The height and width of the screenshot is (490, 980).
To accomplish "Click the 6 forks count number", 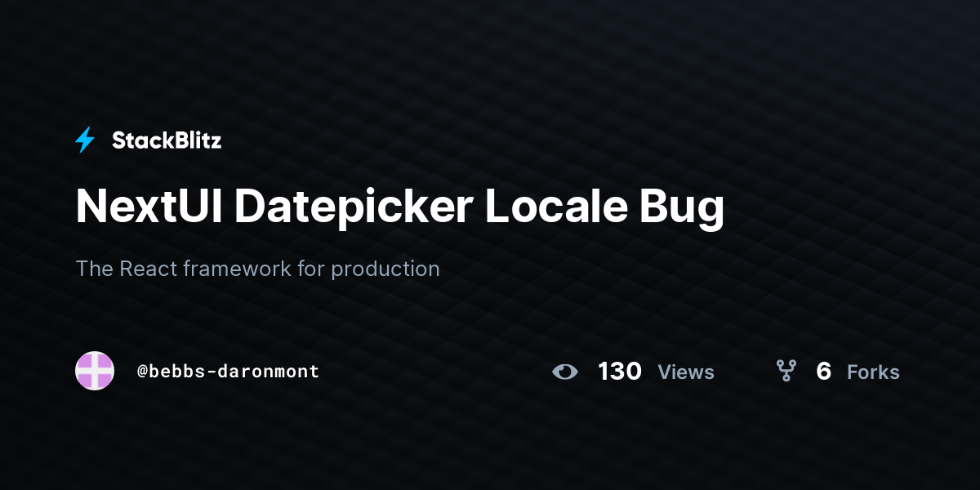I will pos(823,372).
